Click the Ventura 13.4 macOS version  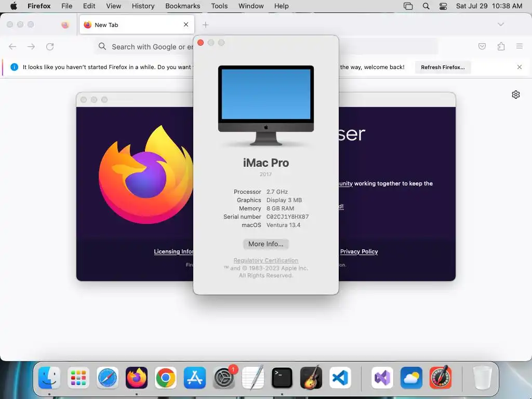[x=283, y=225]
